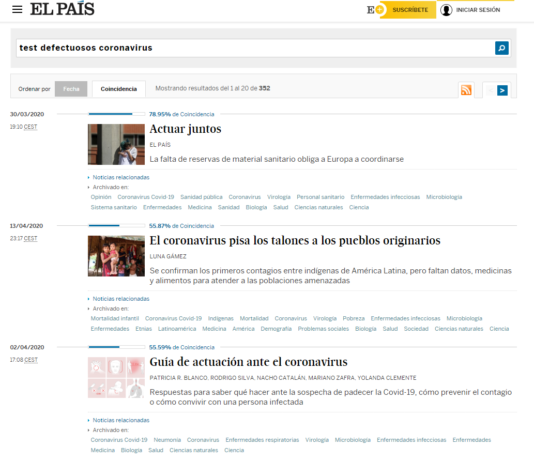Open the hamburger menu icon
534x462 pixels.
(17, 10)
